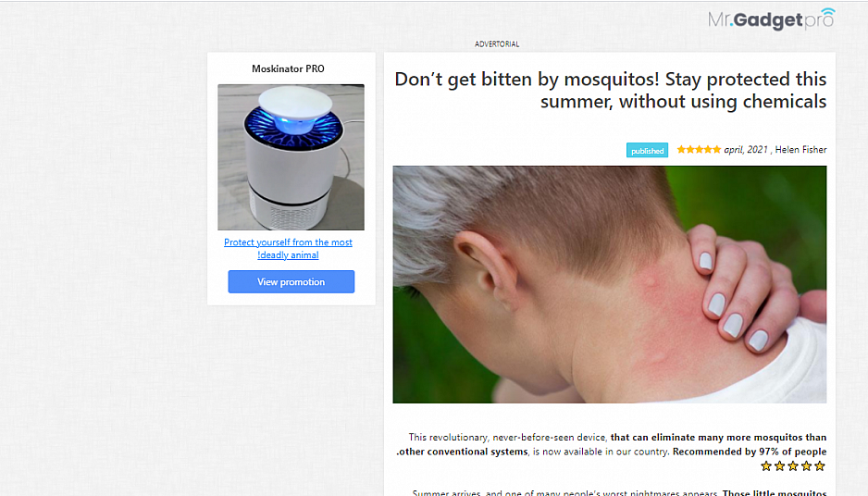This screenshot has height=496, width=868.
Task: Click the article headline about mosquitos
Action: 610,91
